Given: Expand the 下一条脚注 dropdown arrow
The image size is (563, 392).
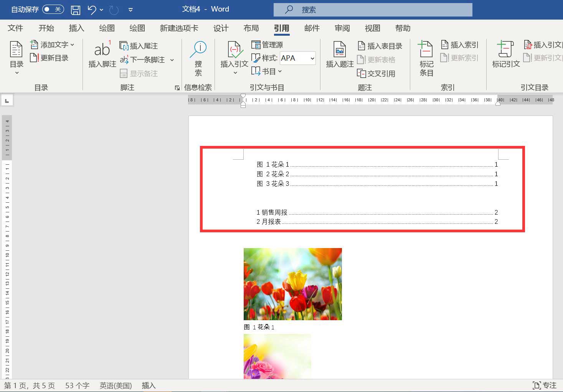Looking at the screenshot, I should pyautogui.click(x=172, y=60).
